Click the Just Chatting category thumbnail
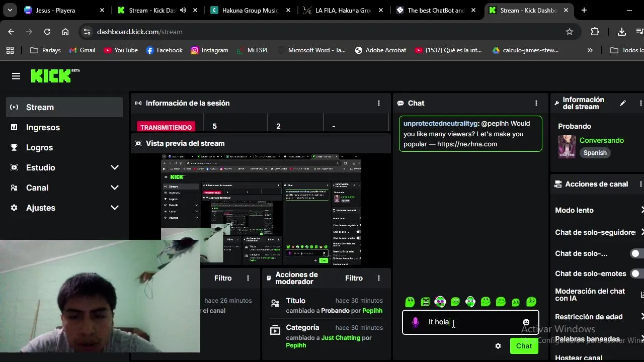This screenshot has width=644, height=362. coord(567,146)
